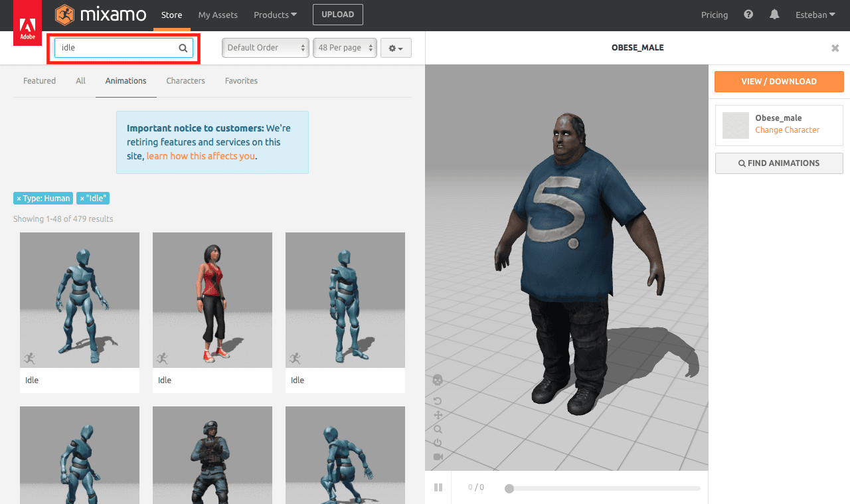Click the help question mark icon
850x504 pixels.
click(x=748, y=14)
